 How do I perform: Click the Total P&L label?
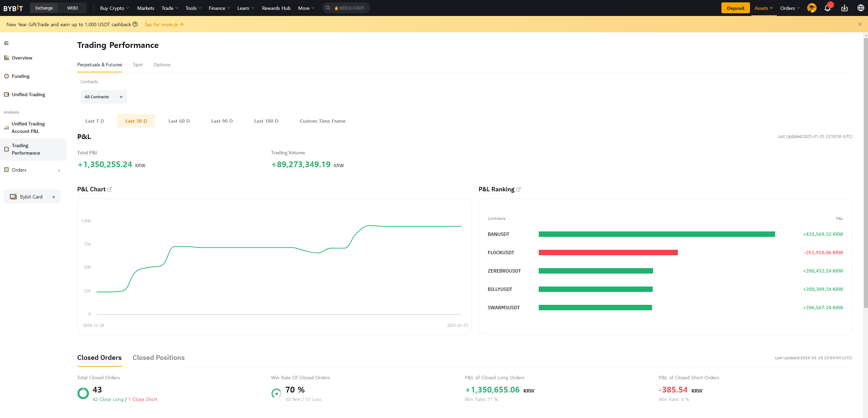(87, 153)
